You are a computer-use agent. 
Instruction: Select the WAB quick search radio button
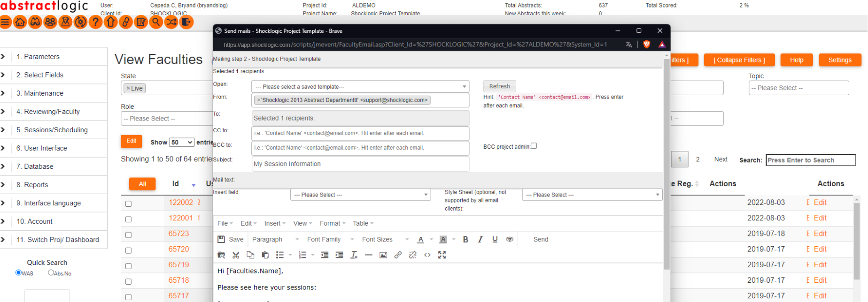point(18,272)
